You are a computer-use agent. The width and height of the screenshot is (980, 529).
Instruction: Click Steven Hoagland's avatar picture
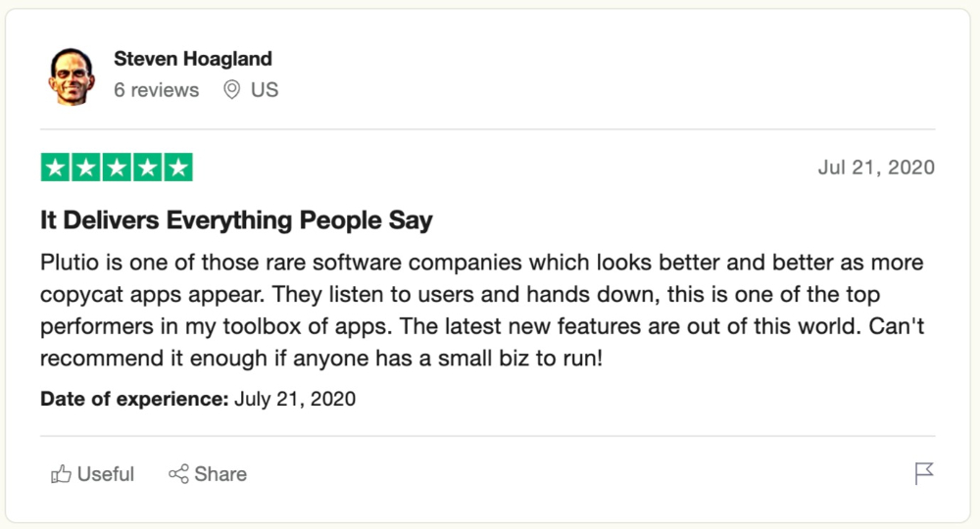click(72, 76)
